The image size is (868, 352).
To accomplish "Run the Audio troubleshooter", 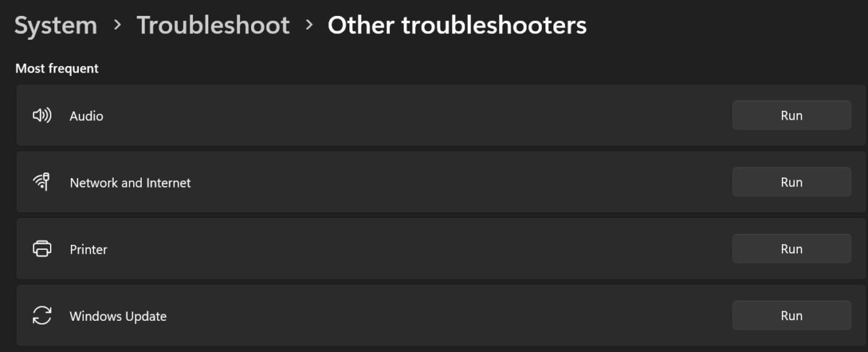I will [x=791, y=115].
